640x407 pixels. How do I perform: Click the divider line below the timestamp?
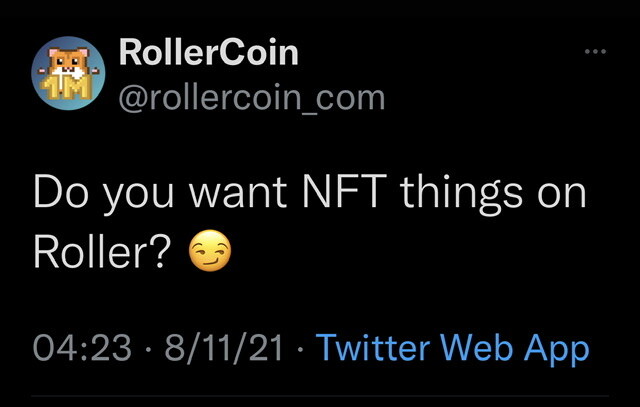click(320, 396)
